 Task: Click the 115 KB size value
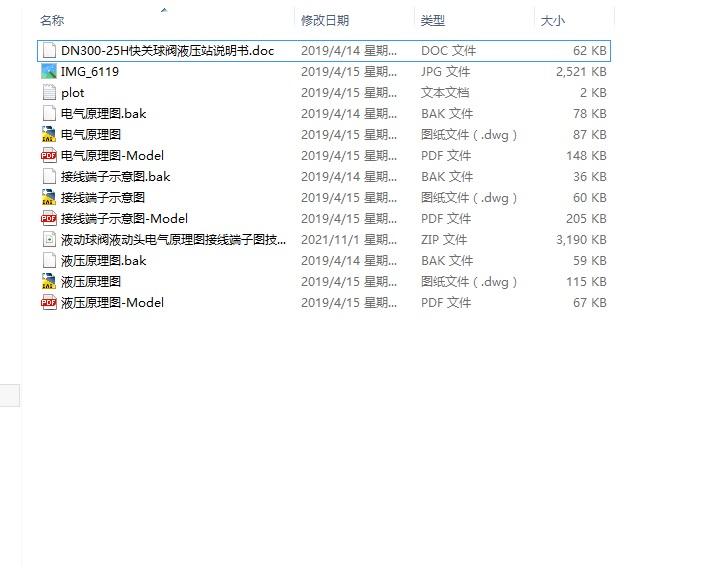(586, 282)
